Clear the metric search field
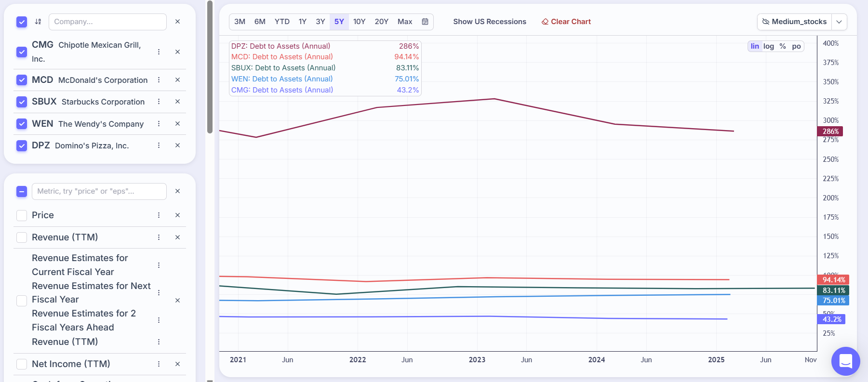The image size is (868, 382). (x=177, y=191)
